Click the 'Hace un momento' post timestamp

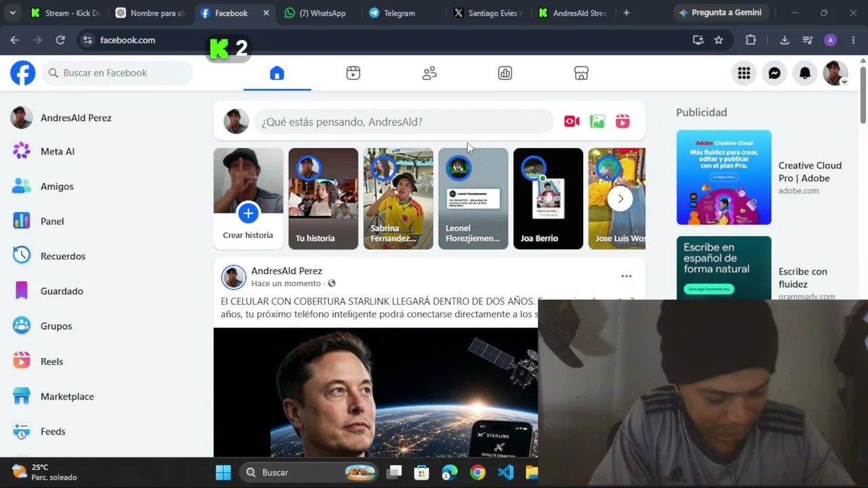click(x=285, y=283)
